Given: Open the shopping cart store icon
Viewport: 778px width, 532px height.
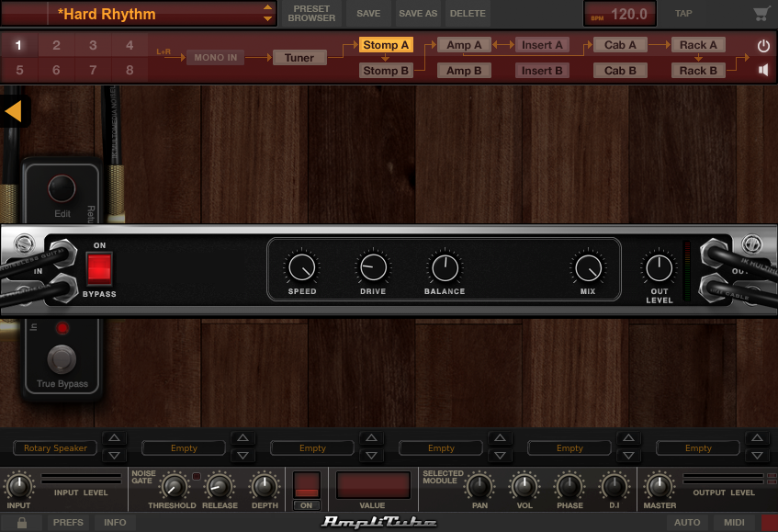Looking at the screenshot, I should (x=761, y=14).
